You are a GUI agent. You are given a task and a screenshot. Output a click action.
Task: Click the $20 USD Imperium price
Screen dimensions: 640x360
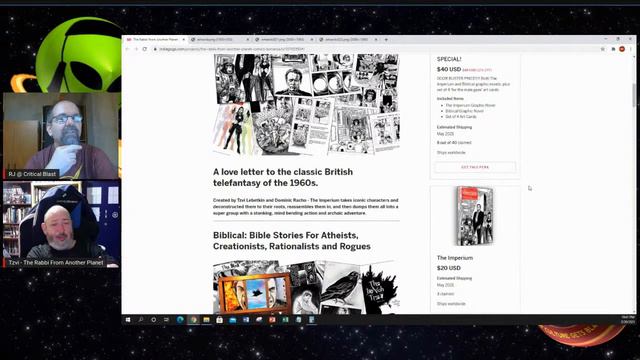(449, 268)
